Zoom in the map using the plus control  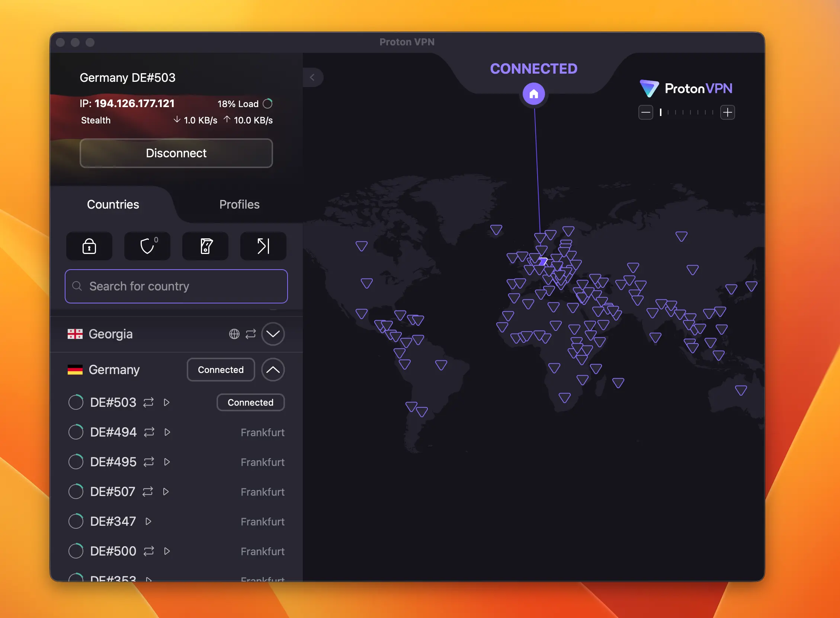727,112
